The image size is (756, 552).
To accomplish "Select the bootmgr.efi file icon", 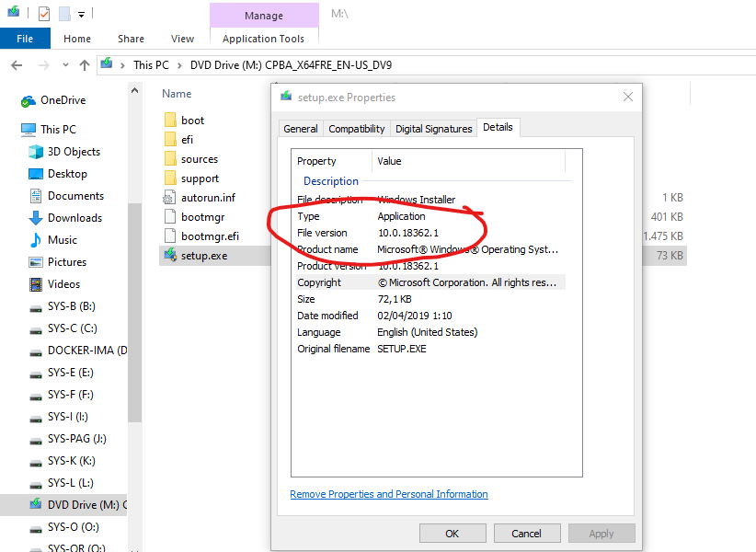I will pos(170,236).
